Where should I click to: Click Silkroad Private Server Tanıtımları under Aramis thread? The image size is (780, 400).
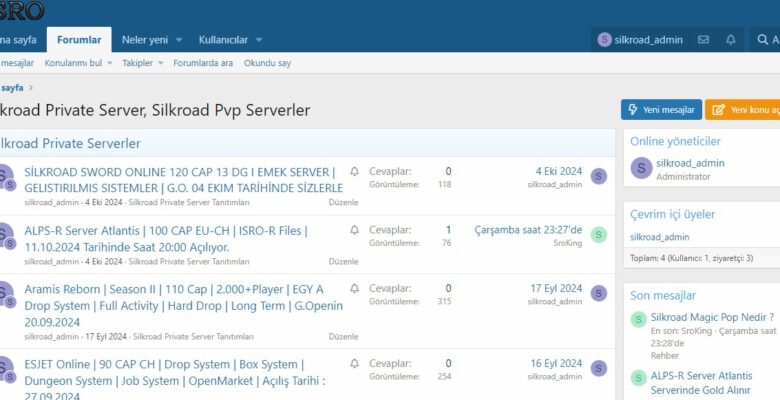pyautogui.click(x=194, y=337)
